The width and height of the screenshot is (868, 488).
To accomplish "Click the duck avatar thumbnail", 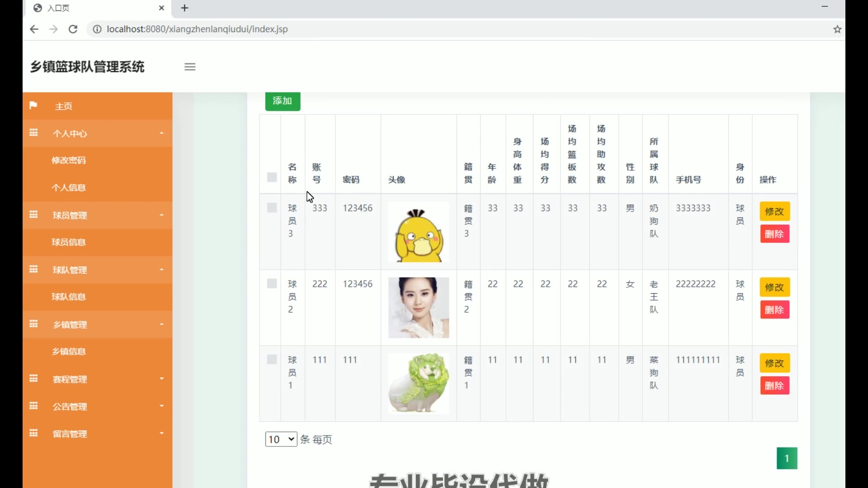I will (x=419, y=233).
